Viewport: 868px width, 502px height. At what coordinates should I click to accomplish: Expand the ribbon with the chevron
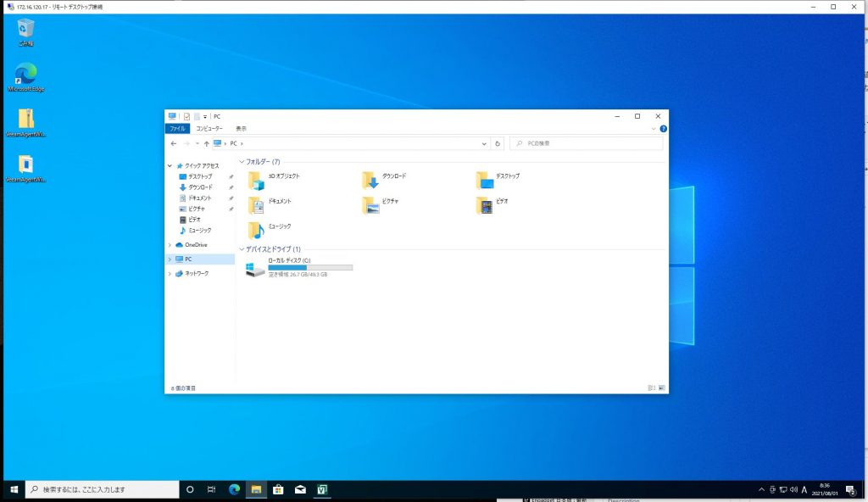654,129
